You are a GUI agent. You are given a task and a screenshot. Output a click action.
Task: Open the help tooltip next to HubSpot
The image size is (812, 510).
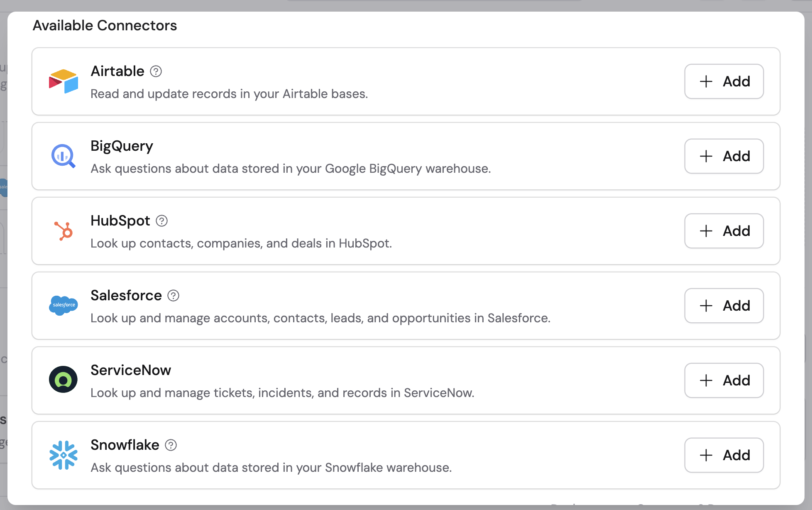[162, 221]
